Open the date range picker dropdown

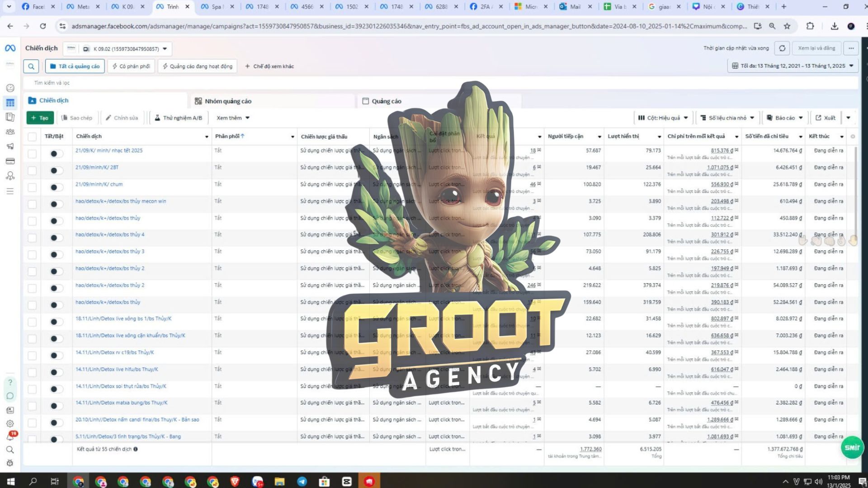(793, 66)
